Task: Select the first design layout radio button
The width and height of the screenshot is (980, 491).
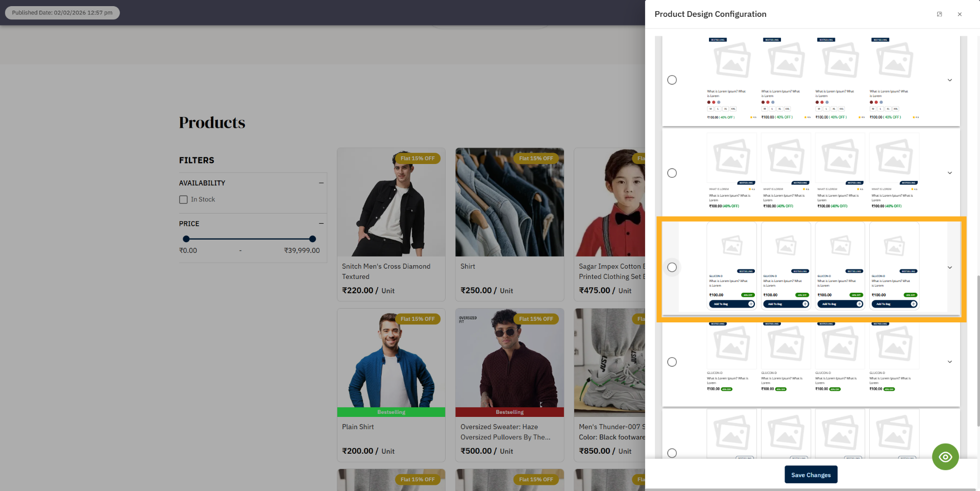Action: (672, 80)
